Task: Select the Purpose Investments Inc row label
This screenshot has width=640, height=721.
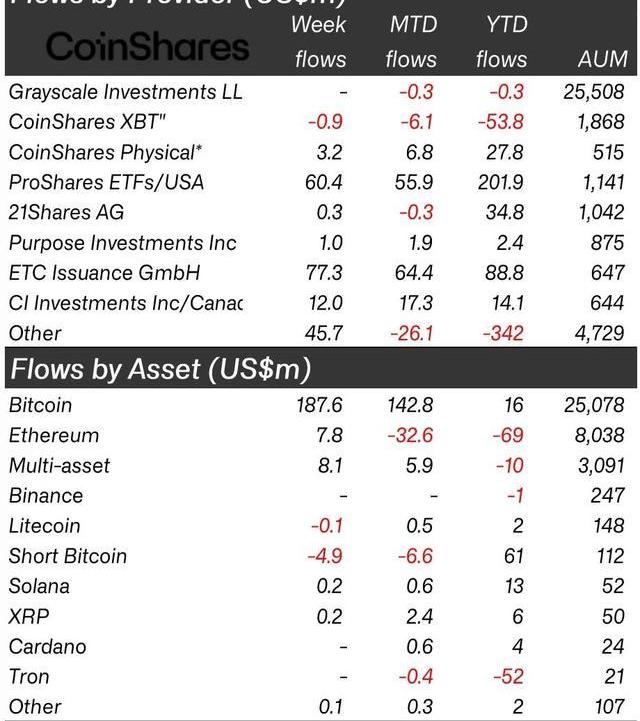Action: tap(122, 242)
